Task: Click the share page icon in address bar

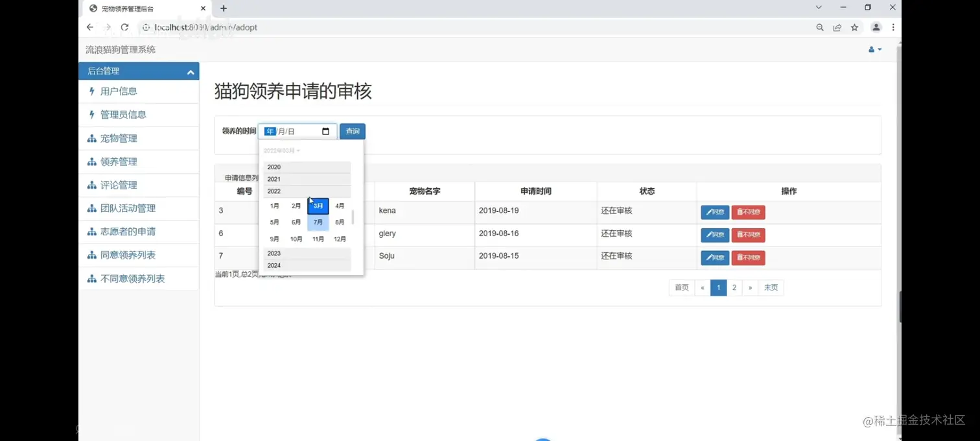Action: [837, 27]
